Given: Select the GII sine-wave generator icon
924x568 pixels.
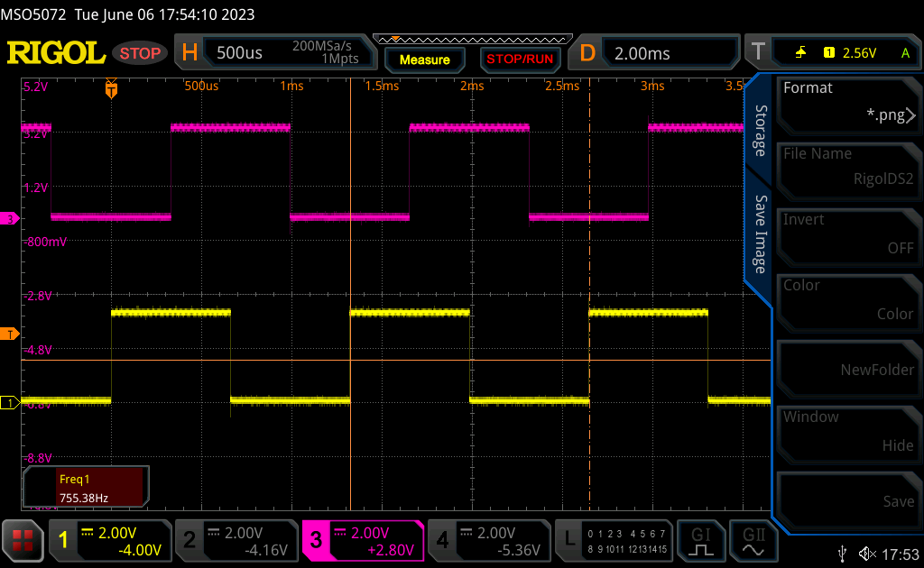Looking at the screenshot, I should 753,541.
